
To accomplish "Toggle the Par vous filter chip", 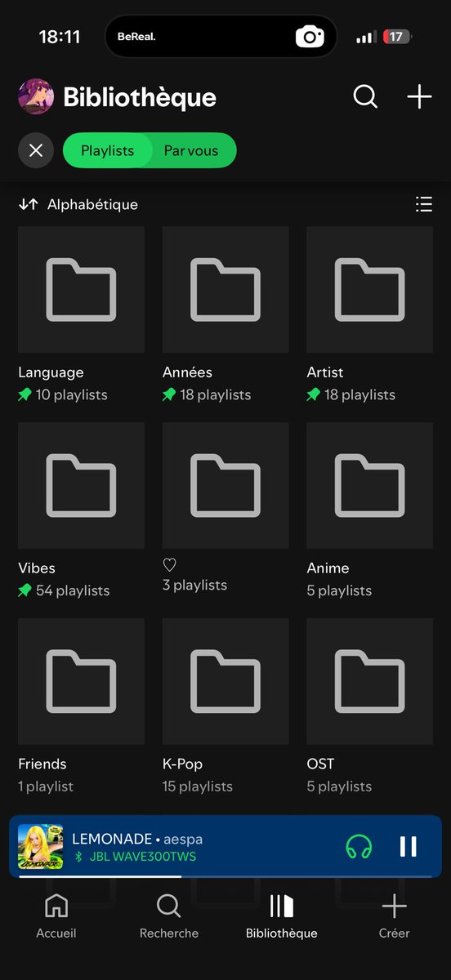I will [x=191, y=151].
